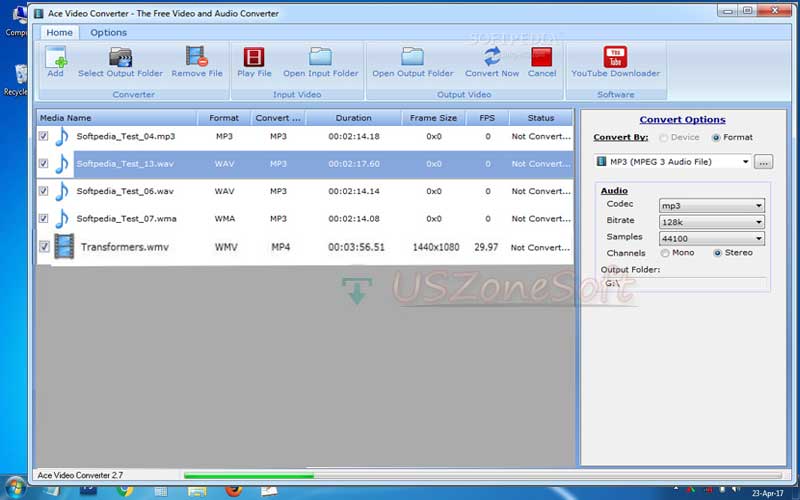Uncheck Softpedia_Test_06.wav checkbox
The width and height of the screenshot is (800, 500).
(43, 191)
